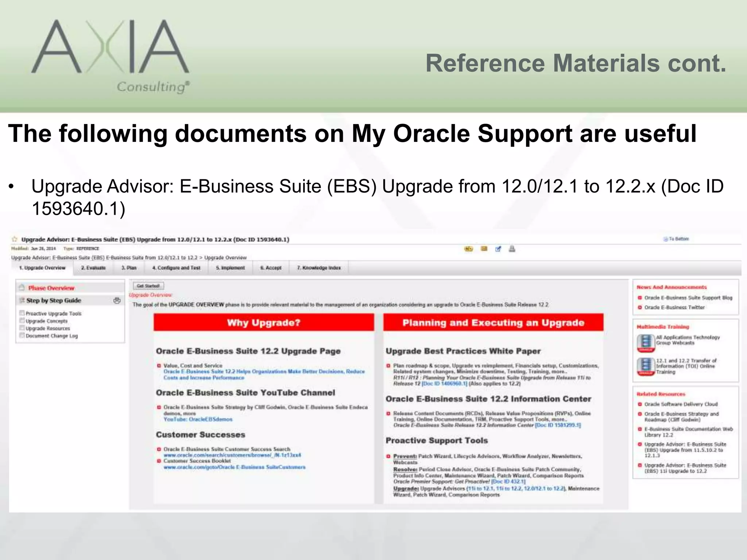The width and height of the screenshot is (747, 560).
Task: Click the AXIA Consulting logo
Action: click(x=111, y=57)
